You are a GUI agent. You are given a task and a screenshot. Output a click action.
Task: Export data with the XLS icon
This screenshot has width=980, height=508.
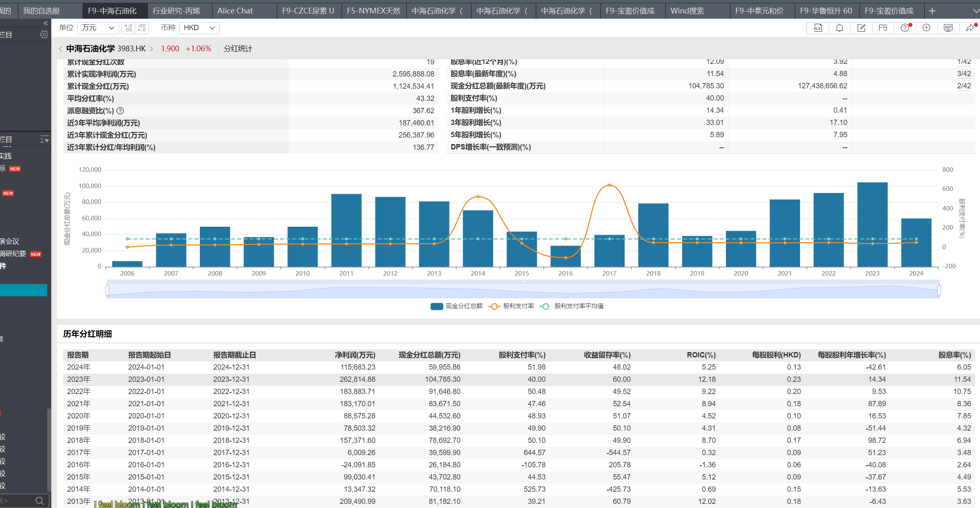(x=818, y=28)
